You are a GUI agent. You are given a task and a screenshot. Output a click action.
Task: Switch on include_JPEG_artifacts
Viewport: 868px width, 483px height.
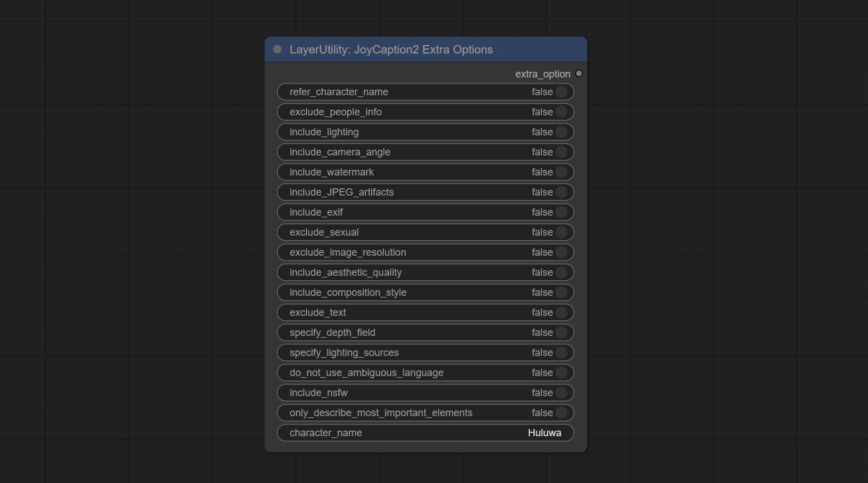point(425,192)
